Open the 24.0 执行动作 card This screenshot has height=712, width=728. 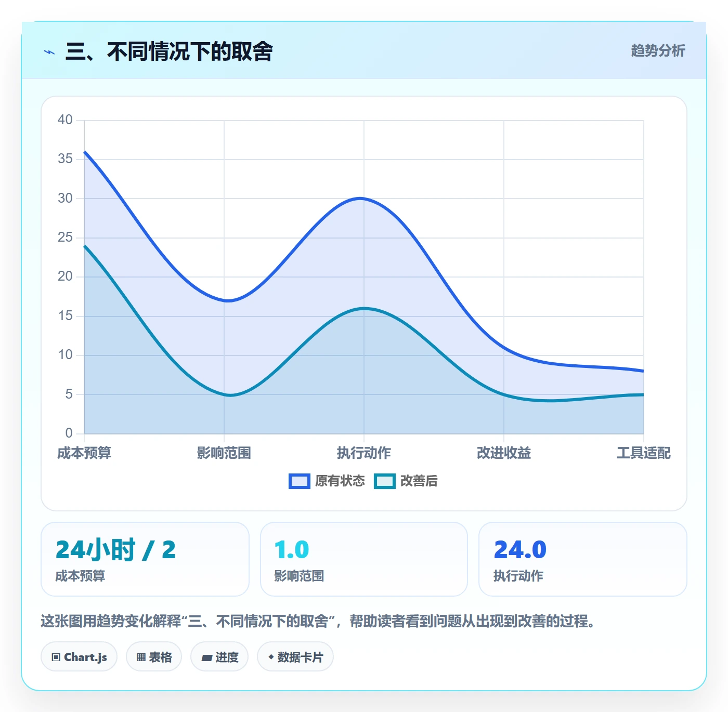point(583,559)
